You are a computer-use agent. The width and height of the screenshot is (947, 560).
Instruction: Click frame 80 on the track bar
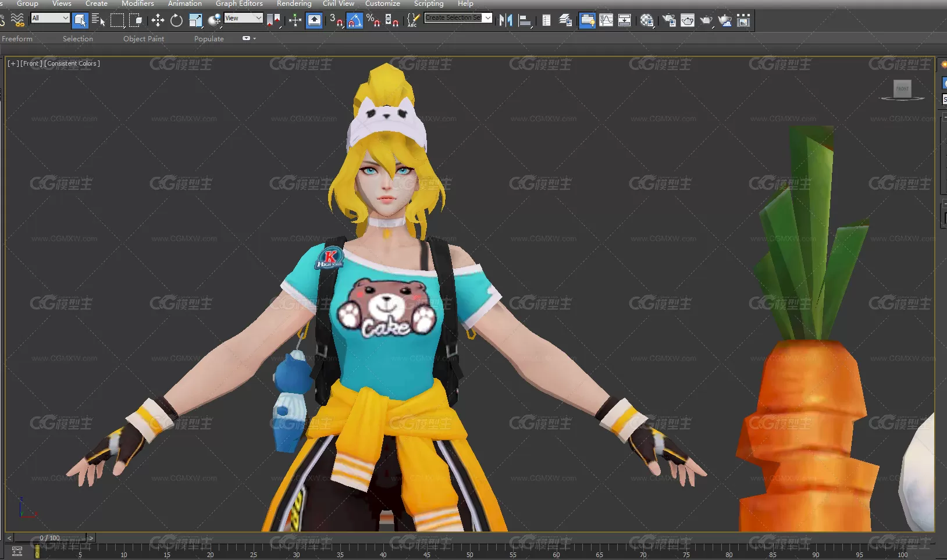pos(729,555)
